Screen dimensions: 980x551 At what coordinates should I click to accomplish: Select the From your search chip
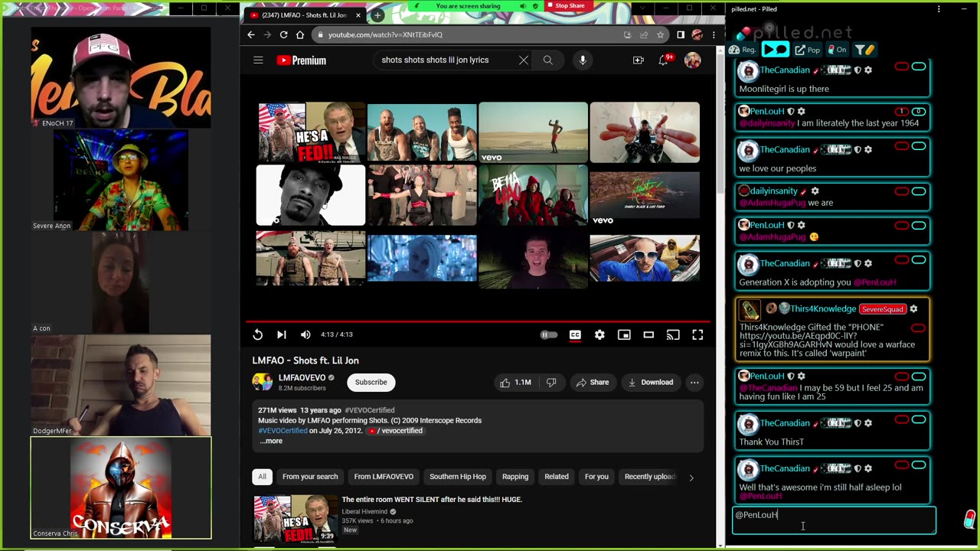pyautogui.click(x=310, y=477)
